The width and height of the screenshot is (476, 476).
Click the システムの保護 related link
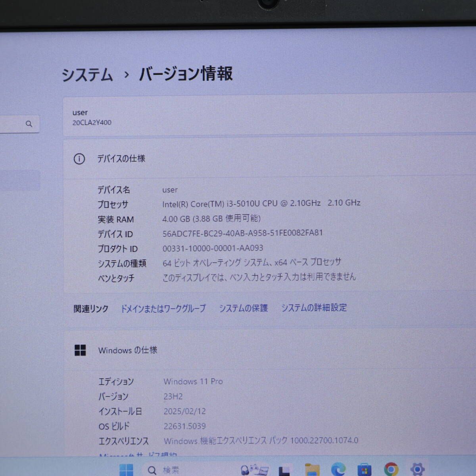coord(243,308)
